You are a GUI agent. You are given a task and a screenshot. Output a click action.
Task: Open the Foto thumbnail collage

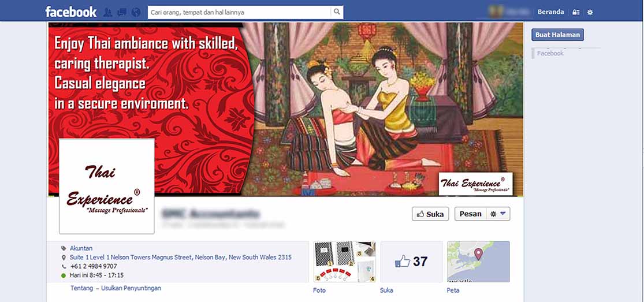click(345, 262)
